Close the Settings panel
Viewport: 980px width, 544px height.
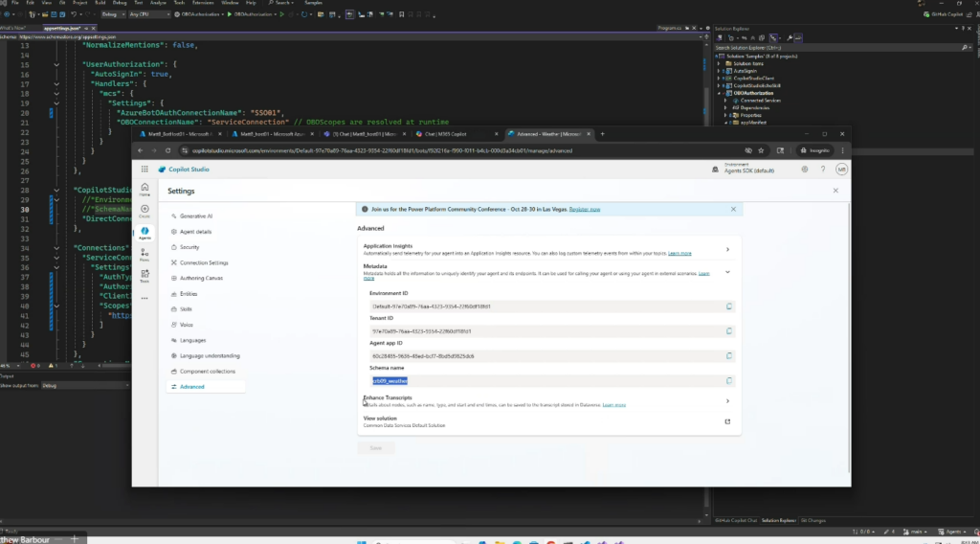[835, 191]
